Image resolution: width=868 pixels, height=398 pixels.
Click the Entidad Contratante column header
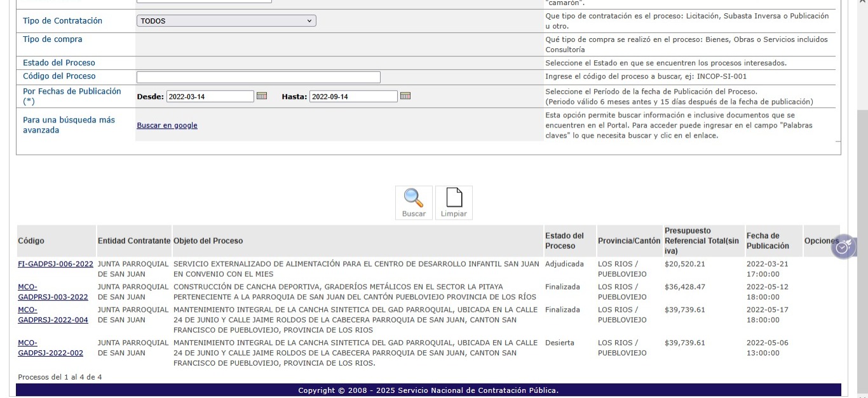tap(134, 241)
